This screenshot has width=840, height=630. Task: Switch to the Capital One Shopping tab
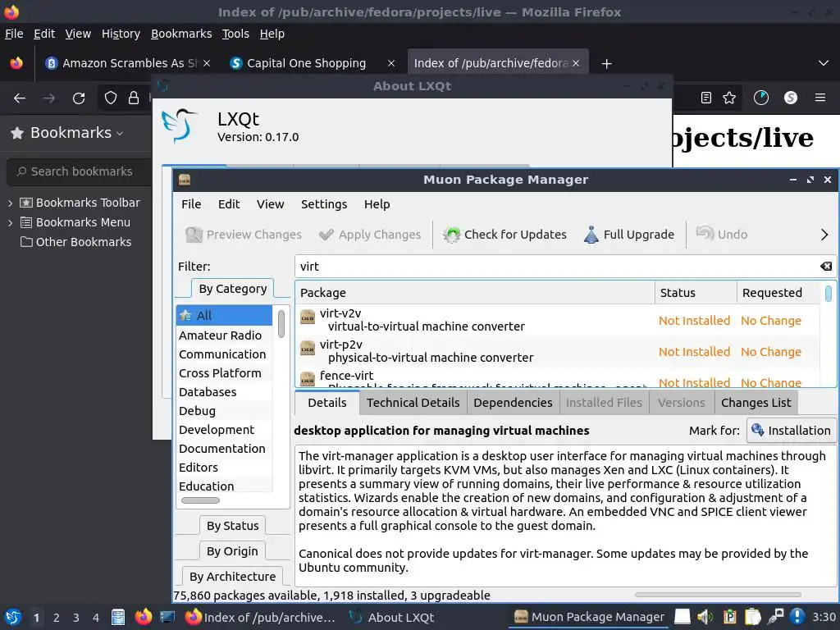click(313, 63)
